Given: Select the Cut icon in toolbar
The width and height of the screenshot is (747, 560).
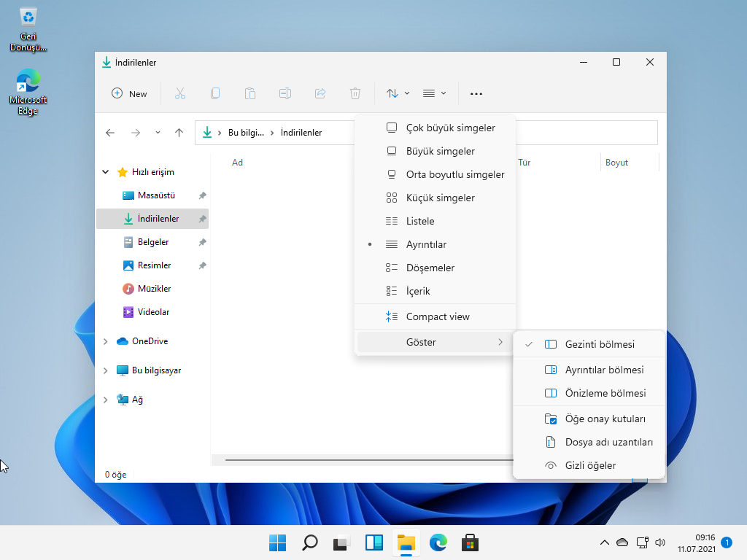Looking at the screenshot, I should [179, 93].
